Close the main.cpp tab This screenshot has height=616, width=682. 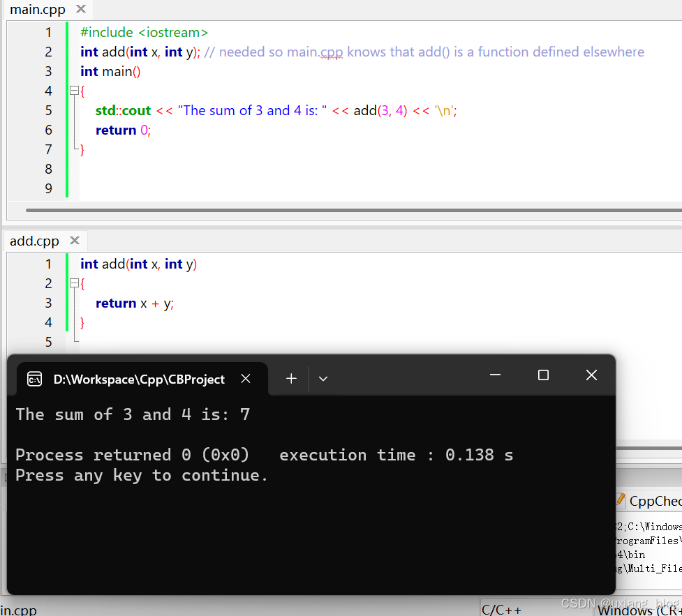(81, 8)
